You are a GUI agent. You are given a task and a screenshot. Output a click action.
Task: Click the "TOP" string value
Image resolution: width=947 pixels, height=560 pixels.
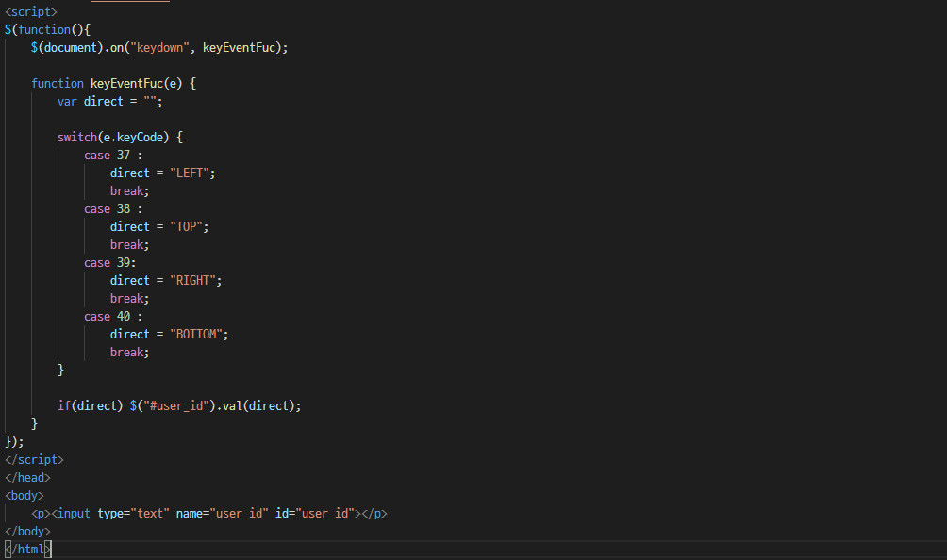[x=186, y=227]
